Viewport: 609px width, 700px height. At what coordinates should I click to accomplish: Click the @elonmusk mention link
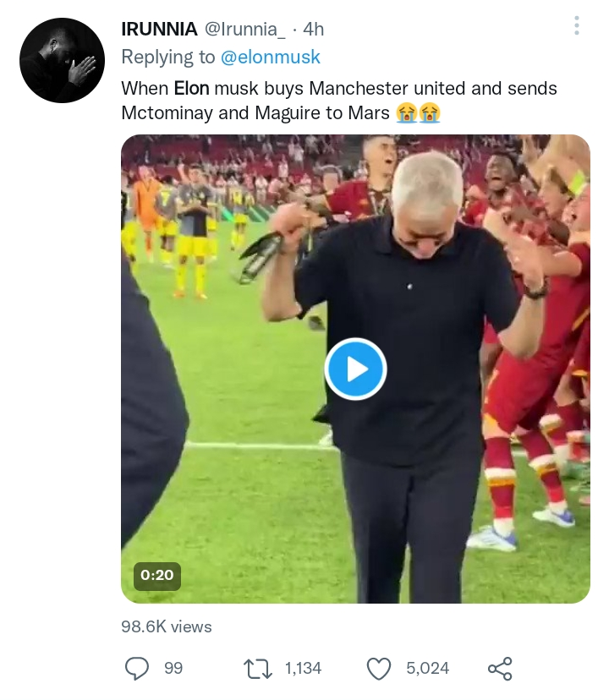coord(271,57)
